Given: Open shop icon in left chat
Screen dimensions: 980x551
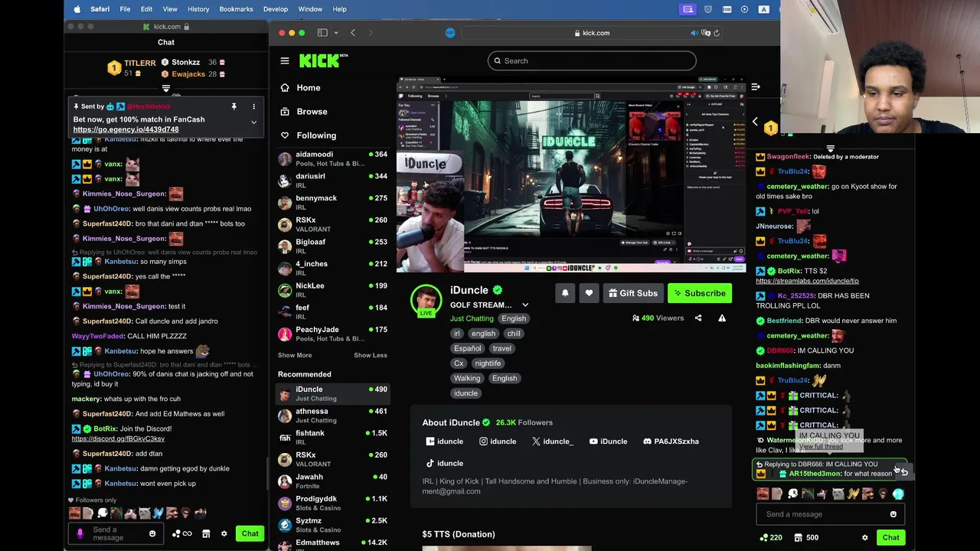Looking at the screenshot, I should click(x=206, y=534).
